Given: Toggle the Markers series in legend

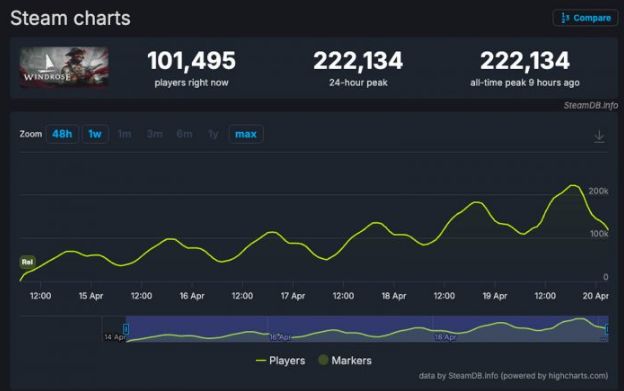Looking at the screenshot, I should pos(345,360).
